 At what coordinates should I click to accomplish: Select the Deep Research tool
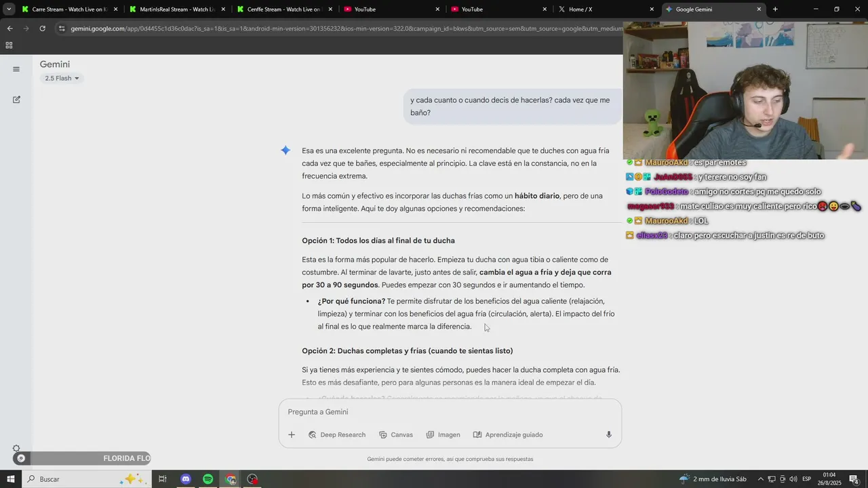(x=336, y=434)
